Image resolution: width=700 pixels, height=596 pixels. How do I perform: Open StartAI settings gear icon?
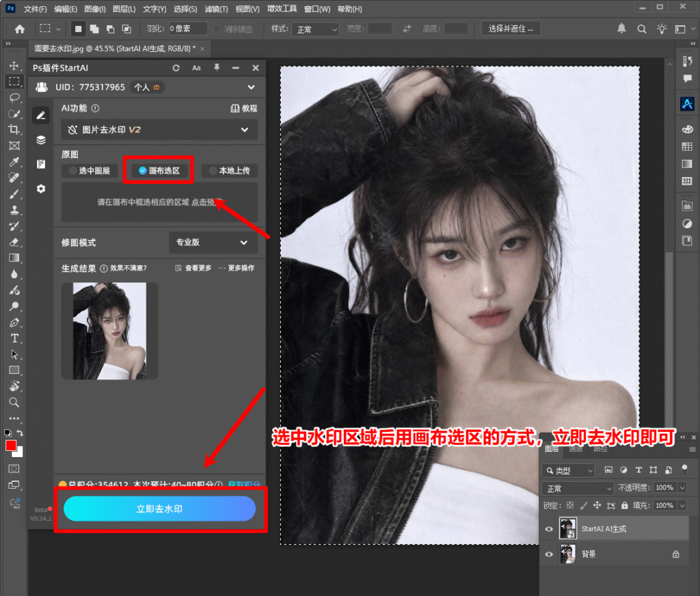point(41,189)
